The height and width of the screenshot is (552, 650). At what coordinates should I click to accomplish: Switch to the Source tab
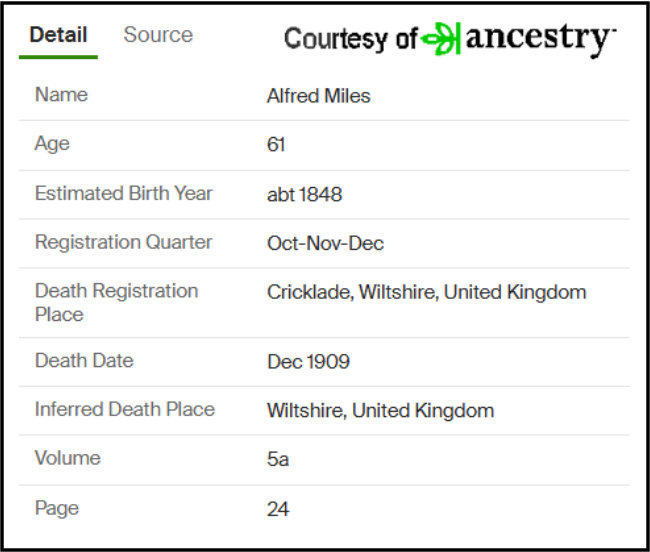158,35
